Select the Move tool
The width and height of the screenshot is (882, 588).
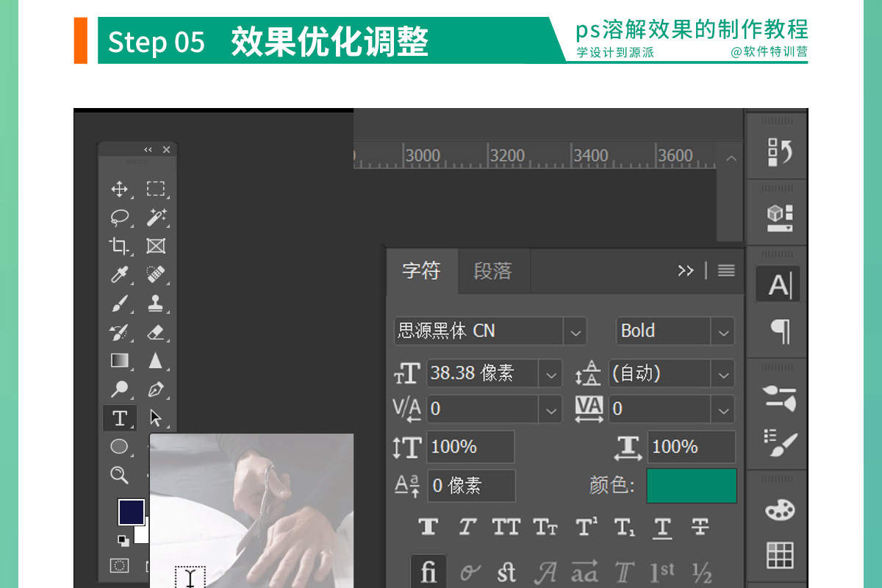tap(119, 189)
